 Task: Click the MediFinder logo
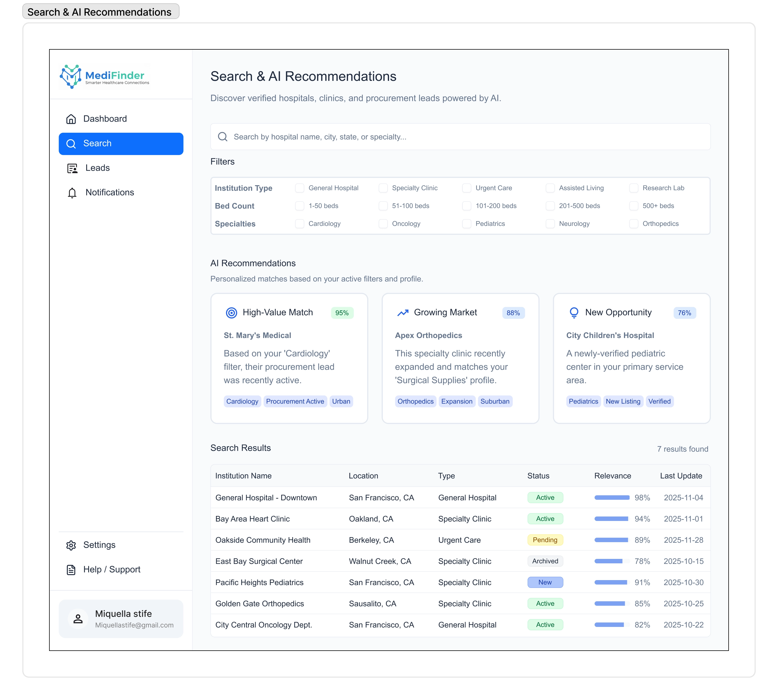[x=104, y=76]
